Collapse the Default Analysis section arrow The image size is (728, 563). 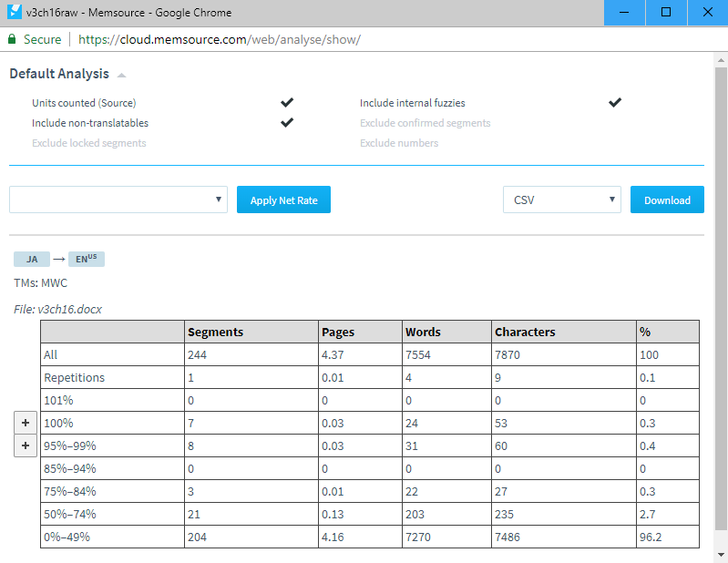coord(121,76)
